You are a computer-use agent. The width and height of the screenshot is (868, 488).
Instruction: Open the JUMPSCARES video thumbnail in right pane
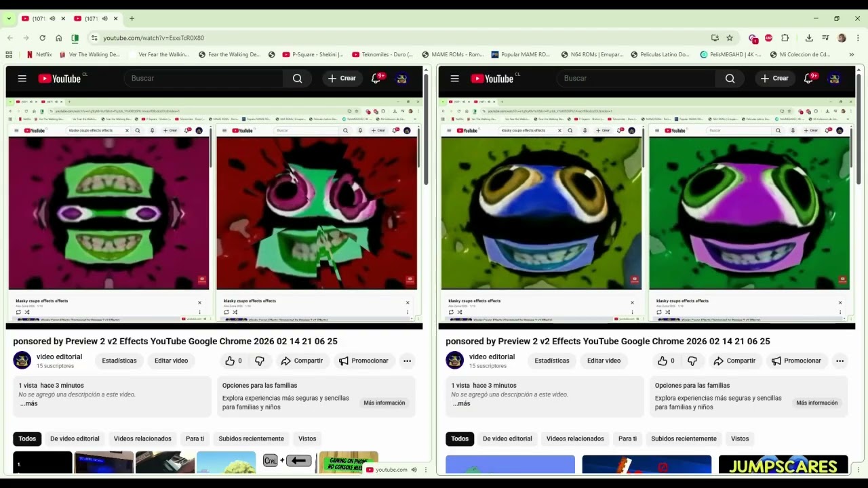(x=783, y=465)
